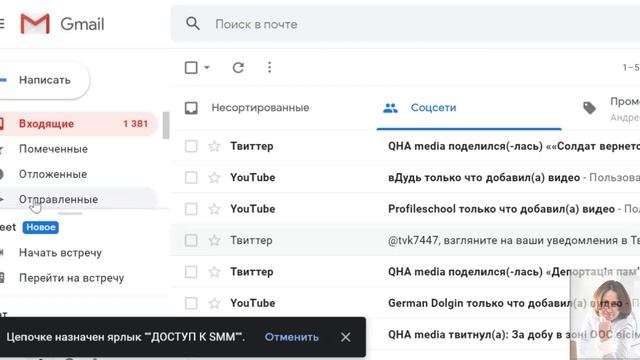The height and width of the screenshot is (360, 640).
Task: Switch to the Несортированные tab
Action: point(260,108)
